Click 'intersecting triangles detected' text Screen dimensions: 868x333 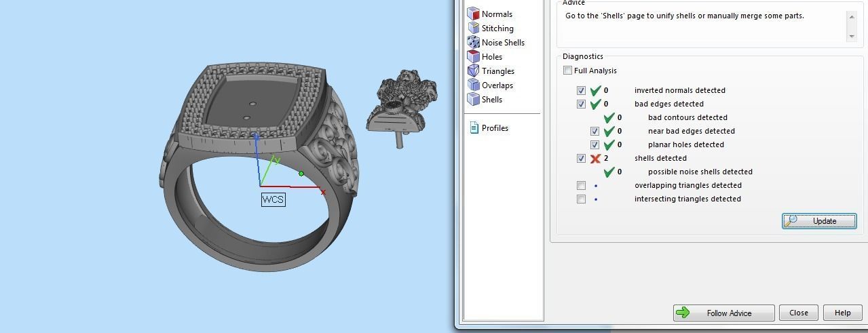pos(687,199)
